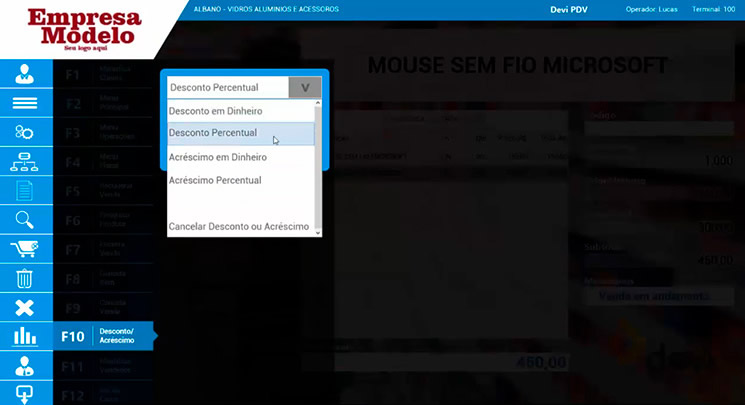745x405 pixels.
Task: Click the trash bin cancel-item icon
Action: (24, 279)
